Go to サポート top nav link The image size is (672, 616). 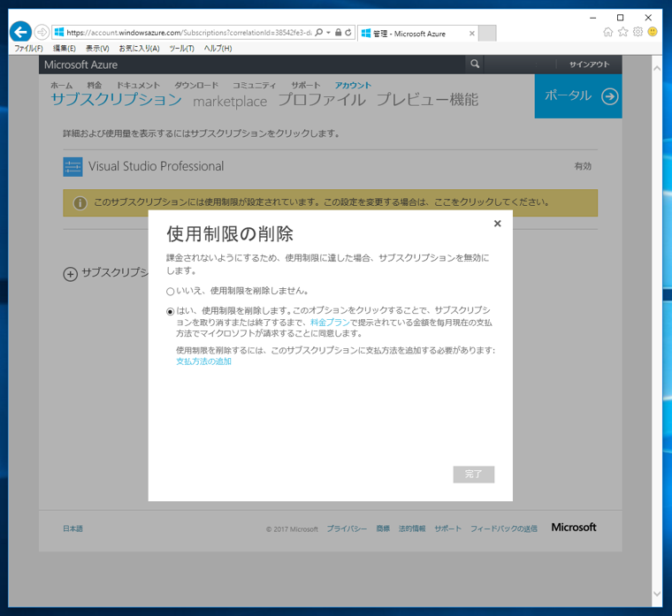pos(306,85)
